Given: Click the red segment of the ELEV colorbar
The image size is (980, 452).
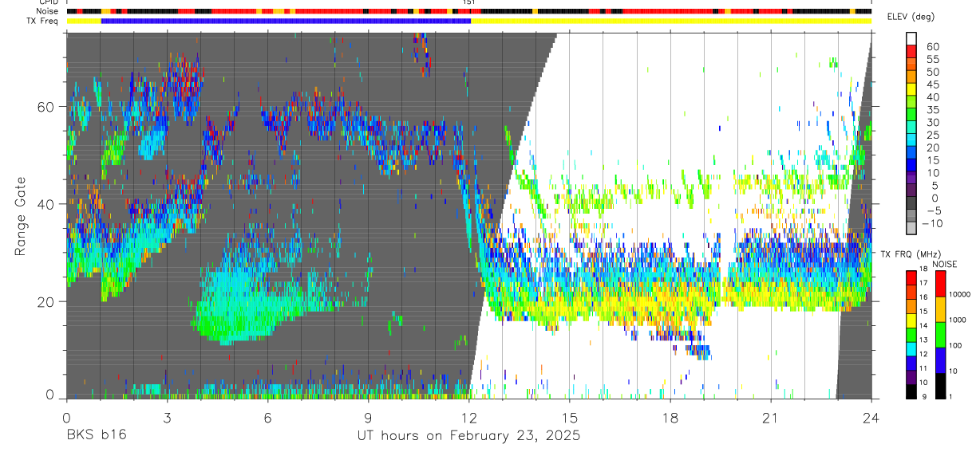Looking at the screenshot, I should pos(911,53).
